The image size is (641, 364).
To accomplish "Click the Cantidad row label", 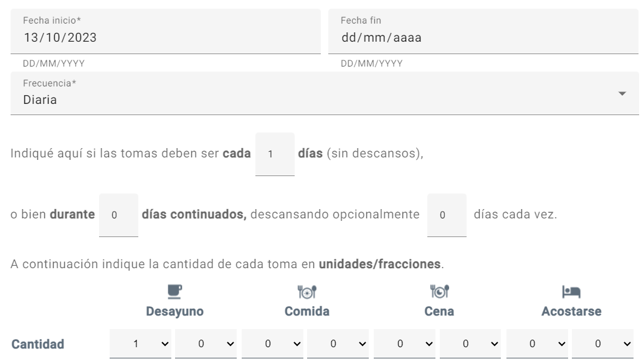I will 37,343.
